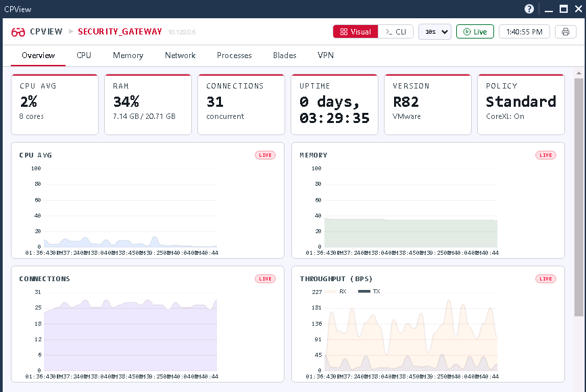Switch to Visual view mode

[x=355, y=32]
